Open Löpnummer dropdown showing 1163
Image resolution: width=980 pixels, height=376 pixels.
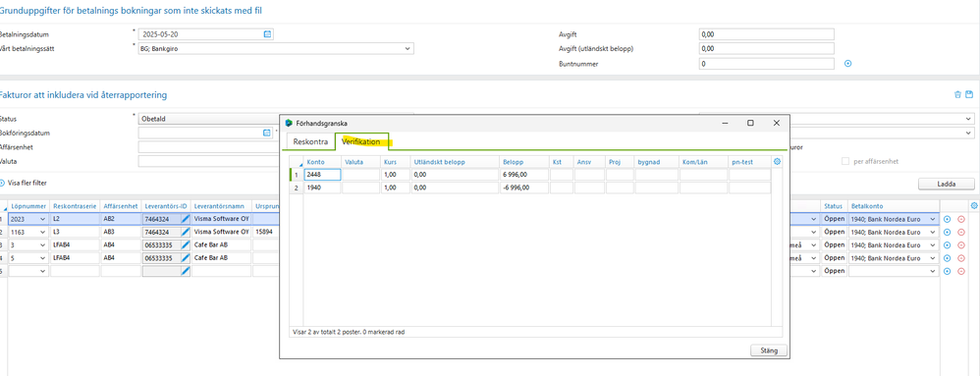(x=42, y=232)
